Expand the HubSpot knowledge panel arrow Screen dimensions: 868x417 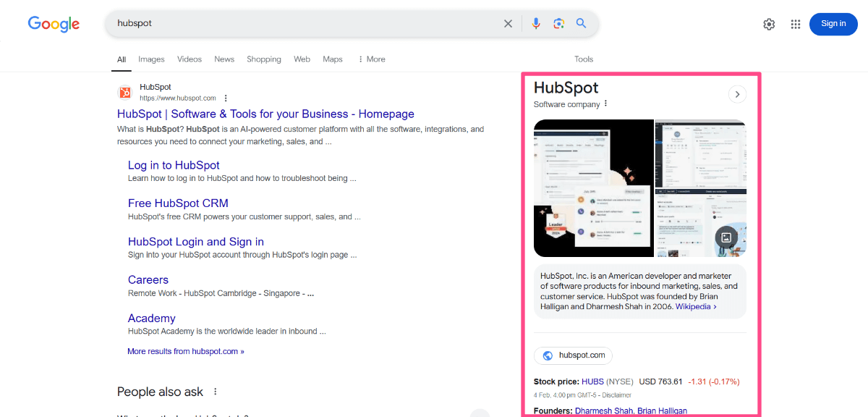click(737, 94)
